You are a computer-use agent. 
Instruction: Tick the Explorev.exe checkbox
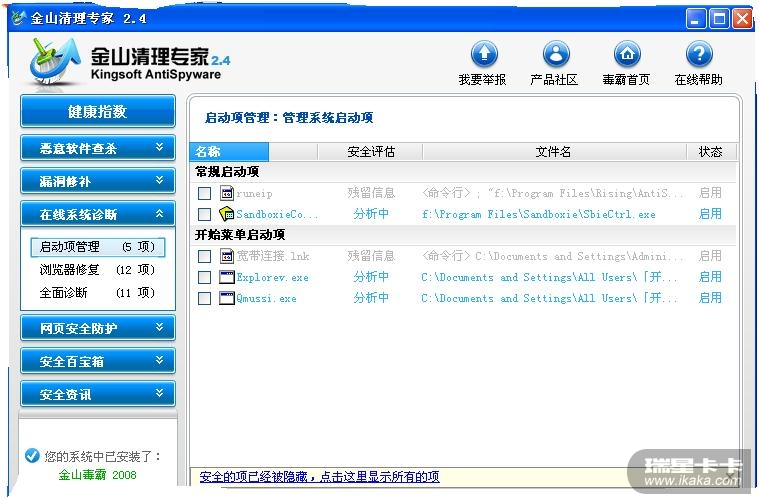204,278
